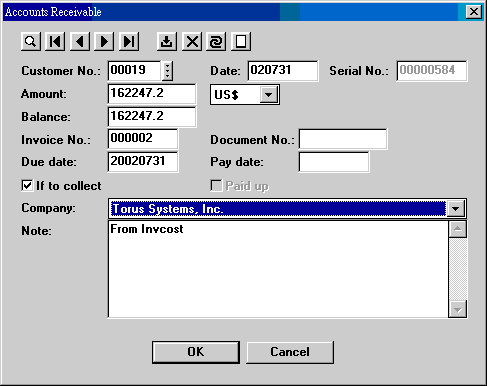Click the delete record X icon
Image resolution: width=487 pixels, height=386 pixels.
pyautogui.click(x=192, y=42)
